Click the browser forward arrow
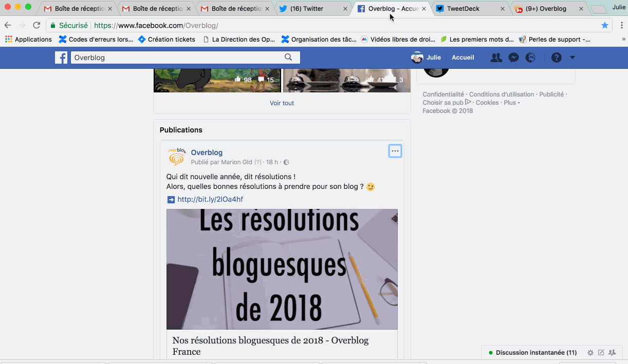Image resolution: width=628 pixels, height=364 pixels. 22,25
